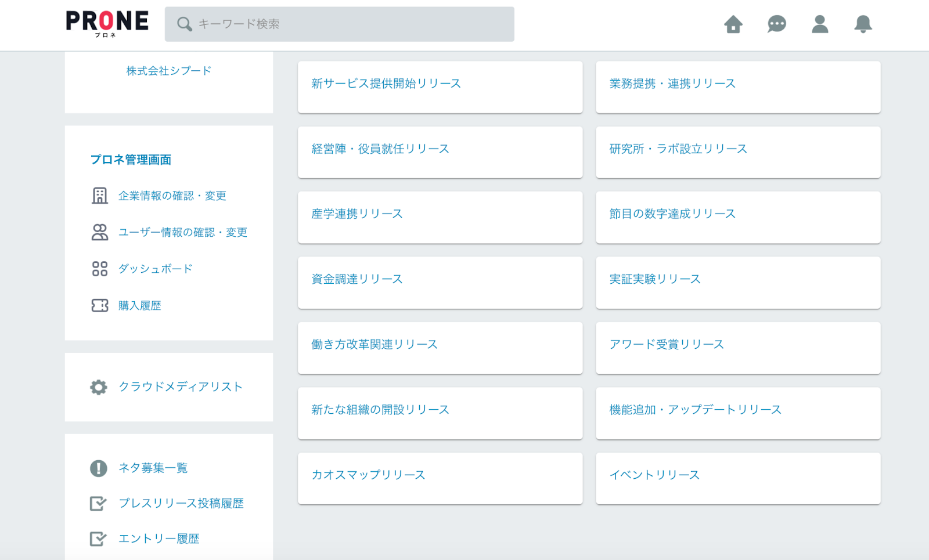
Task: Open the カオスマップリリース card
Action: coord(440,478)
